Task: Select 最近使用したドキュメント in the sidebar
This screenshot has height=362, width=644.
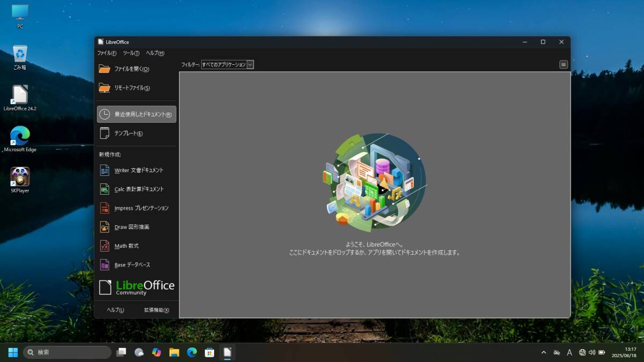Action: [x=136, y=114]
